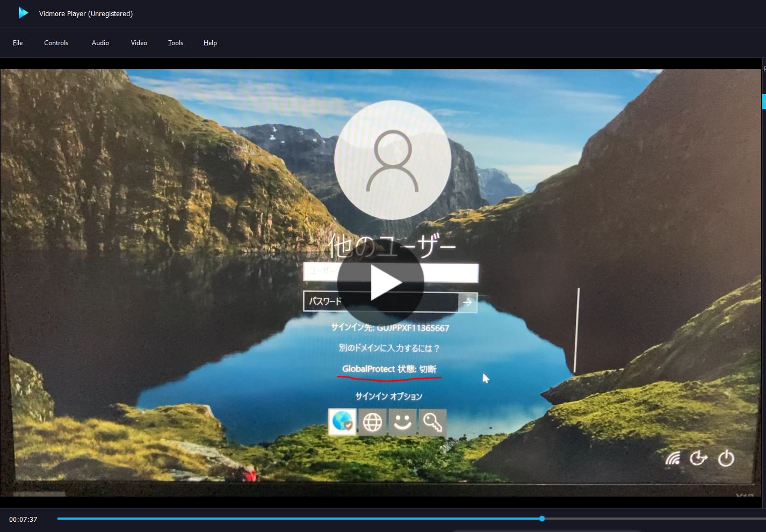Screen dimensions: 766x532
Task: Select the key sign-in option
Action: pos(432,422)
